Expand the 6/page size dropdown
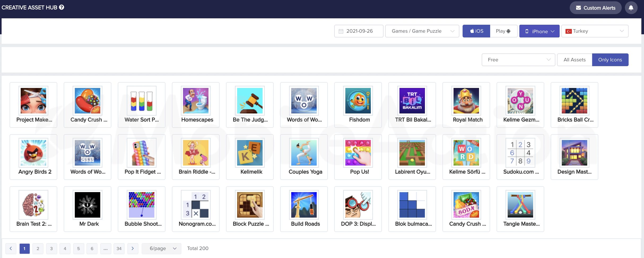 coord(162,248)
